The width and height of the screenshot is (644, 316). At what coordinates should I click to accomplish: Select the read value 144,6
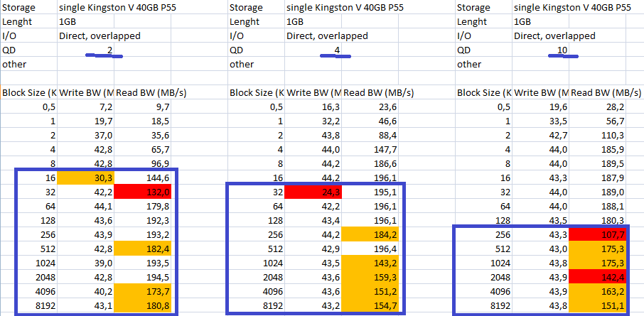pos(142,178)
